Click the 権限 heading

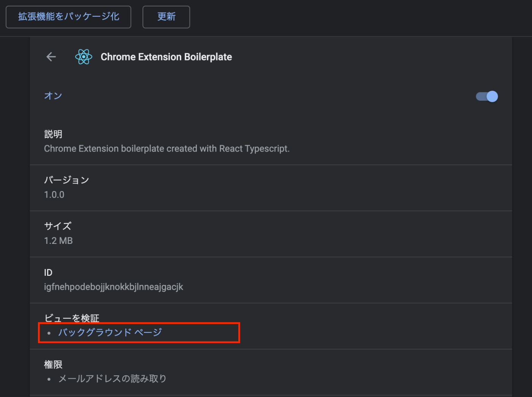pyautogui.click(x=53, y=364)
